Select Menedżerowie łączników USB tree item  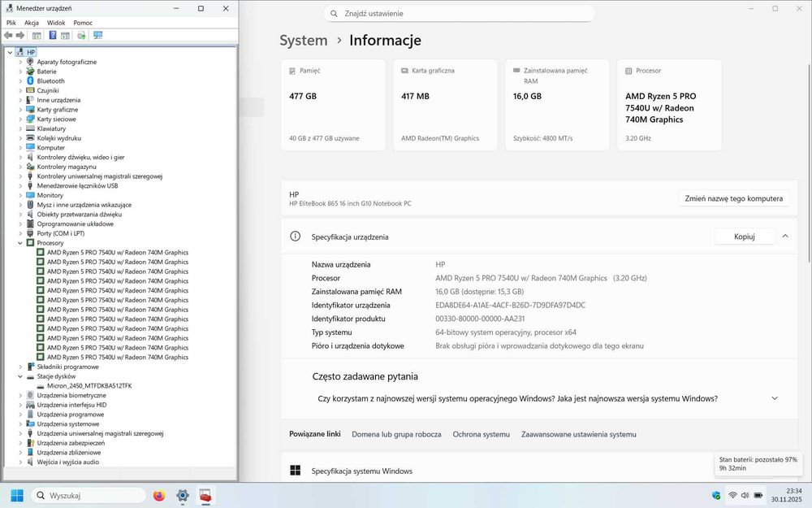point(77,185)
